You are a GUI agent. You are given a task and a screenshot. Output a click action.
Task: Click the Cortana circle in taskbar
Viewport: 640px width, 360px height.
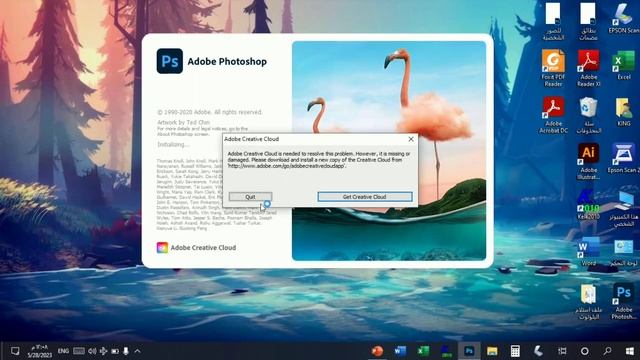click(x=584, y=351)
